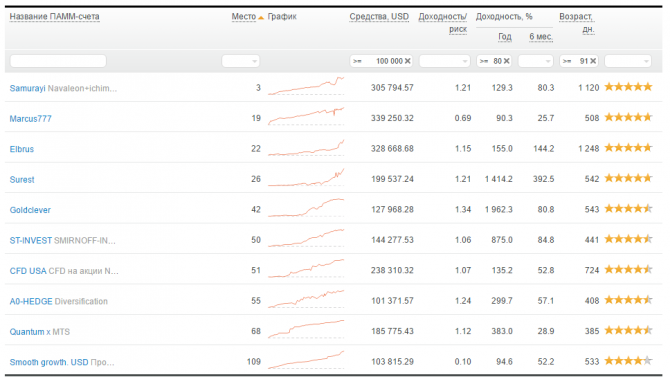
Task: Clear the 100 000 funds filter
Action: 408,61
